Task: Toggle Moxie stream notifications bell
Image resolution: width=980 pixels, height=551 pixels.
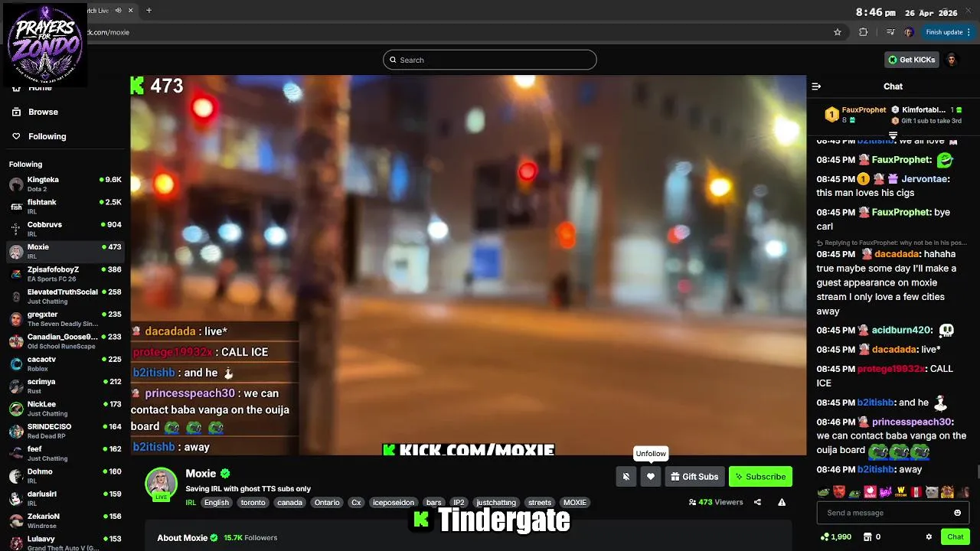Action: [626, 476]
